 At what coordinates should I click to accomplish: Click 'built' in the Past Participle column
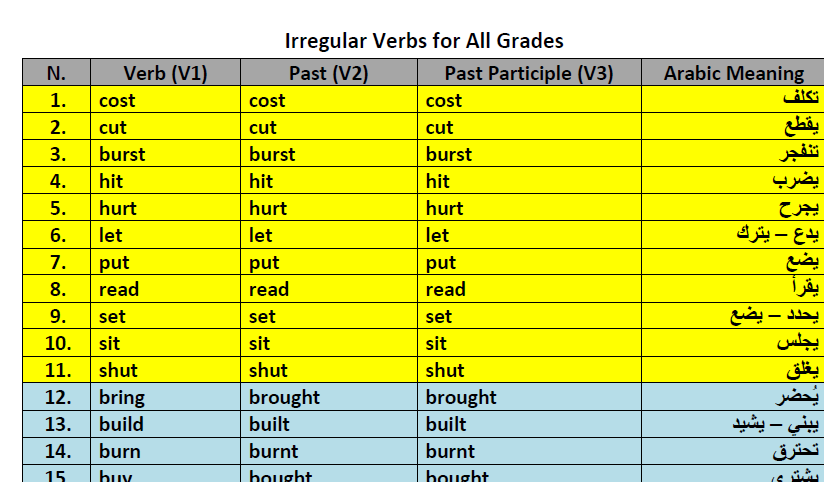coord(446,424)
